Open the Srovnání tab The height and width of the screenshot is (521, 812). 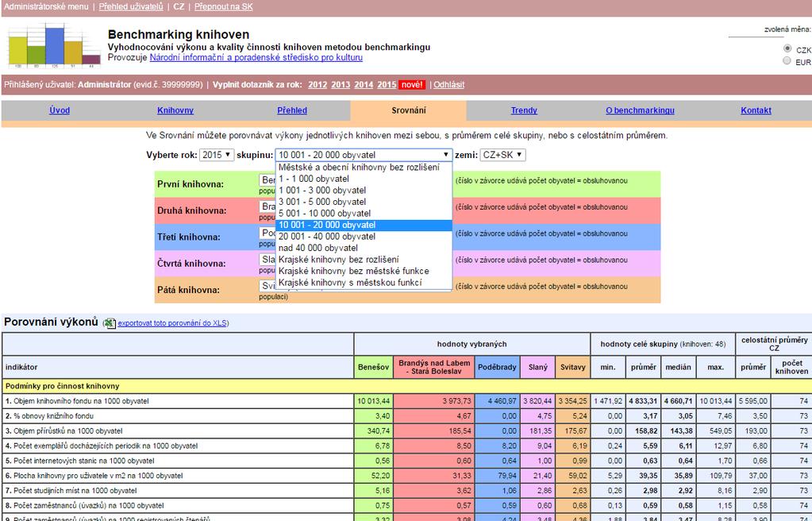click(x=409, y=110)
